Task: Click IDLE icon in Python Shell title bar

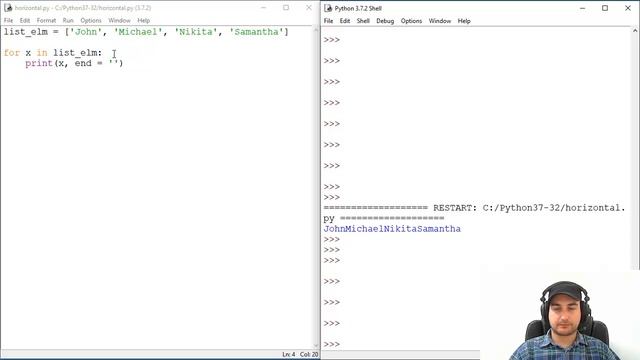Action: 328,8
